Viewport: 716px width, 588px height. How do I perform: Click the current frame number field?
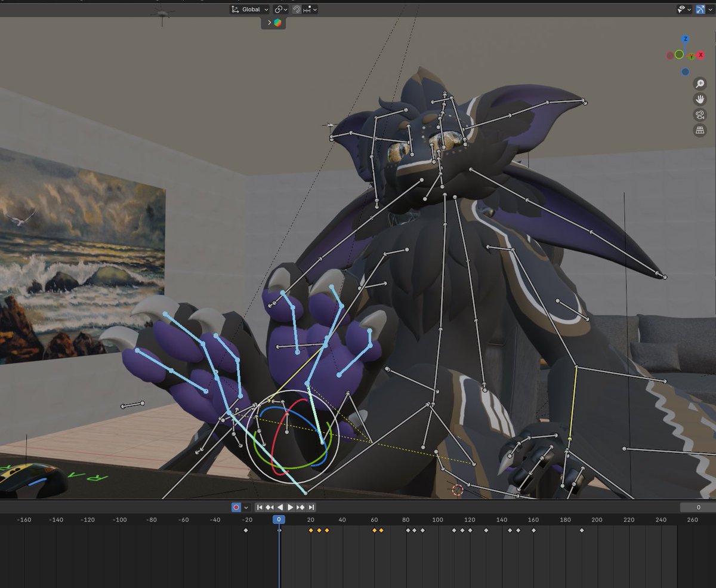tap(698, 507)
